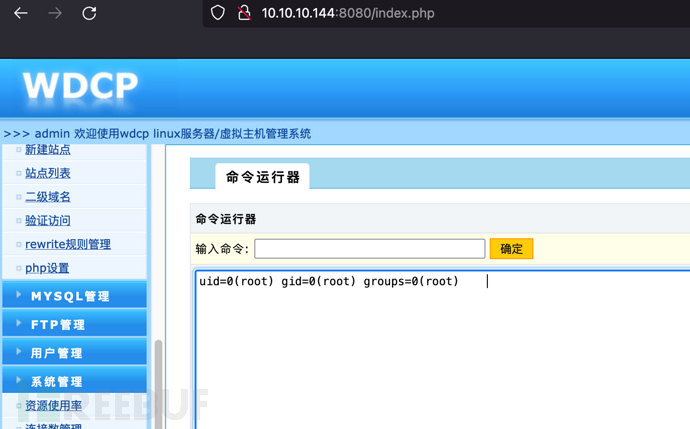Collapse the 系统管理 section
The width and height of the screenshot is (690, 429).
pyautogui.click(x=74, y=381)
